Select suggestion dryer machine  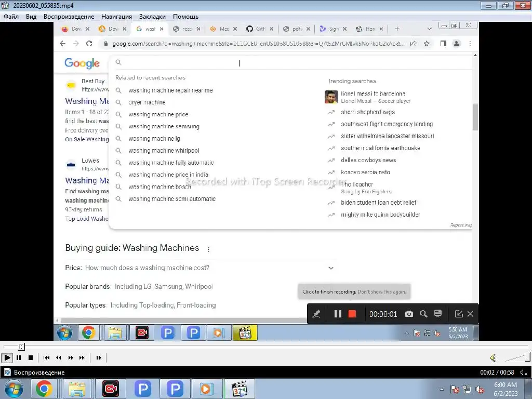point(147,102)
